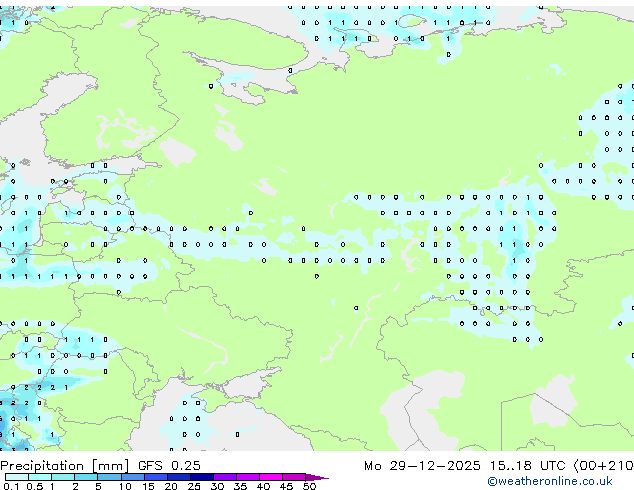Click the '15..18 UTC' time label
This screenshot has height=490, width=634.
(x=527, y=466)
